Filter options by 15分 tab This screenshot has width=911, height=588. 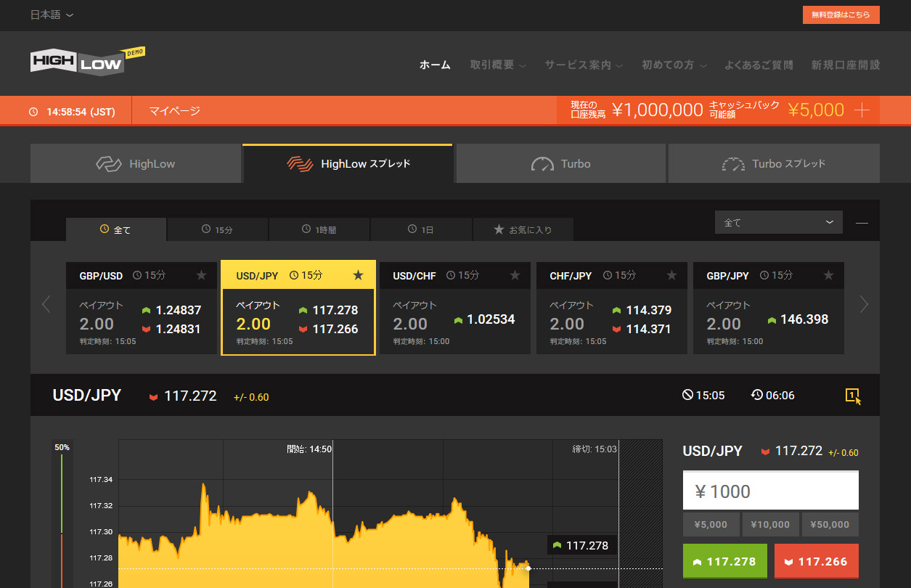click(x=218, y=229)
